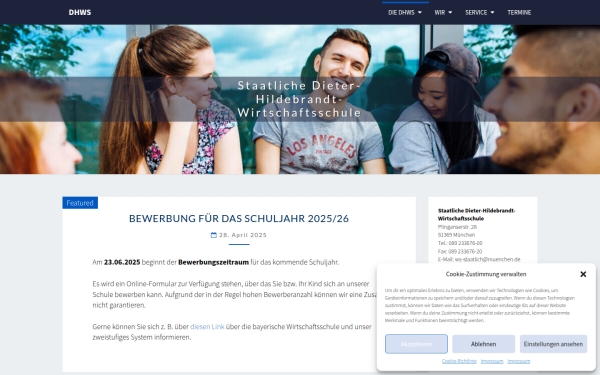Open the DHWS site logo link
The height and width of the screenshot is (375, 600).
coord(80,12)
